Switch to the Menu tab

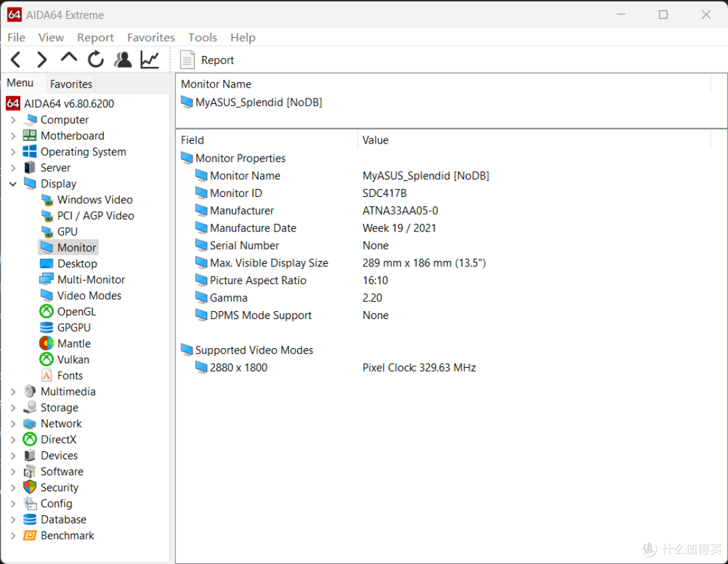[x=20, y=83]
